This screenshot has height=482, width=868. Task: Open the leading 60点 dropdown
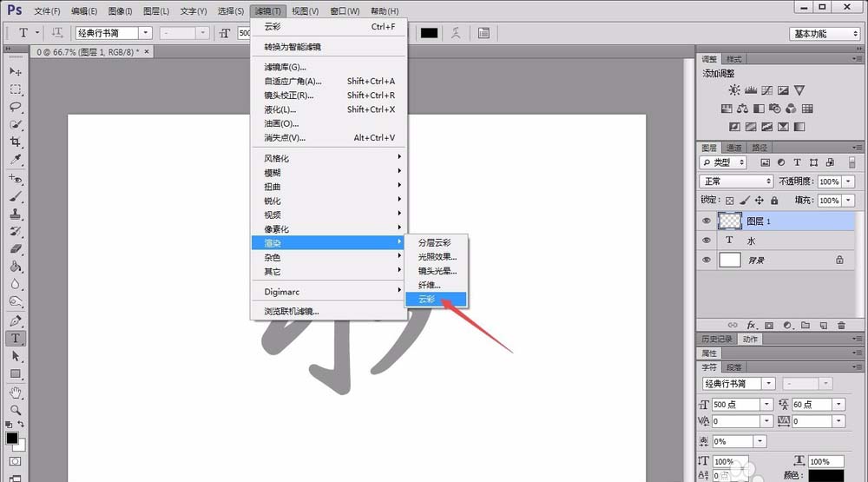pos(838,405)
